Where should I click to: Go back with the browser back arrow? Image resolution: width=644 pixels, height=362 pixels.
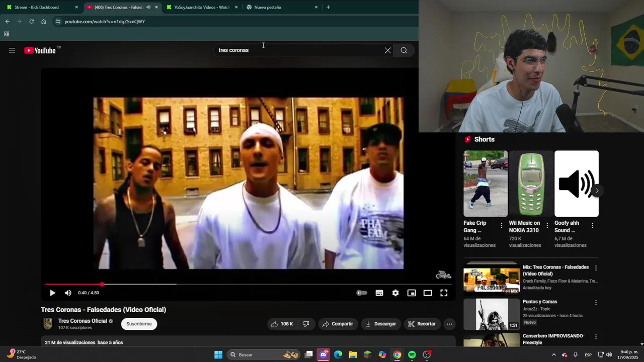pyautogui.click(x=7, y=22)
